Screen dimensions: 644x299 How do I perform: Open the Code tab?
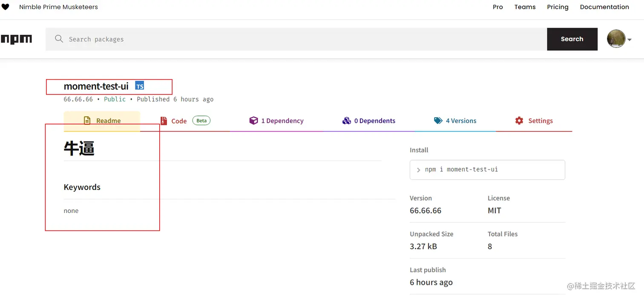tap(185, 121)
